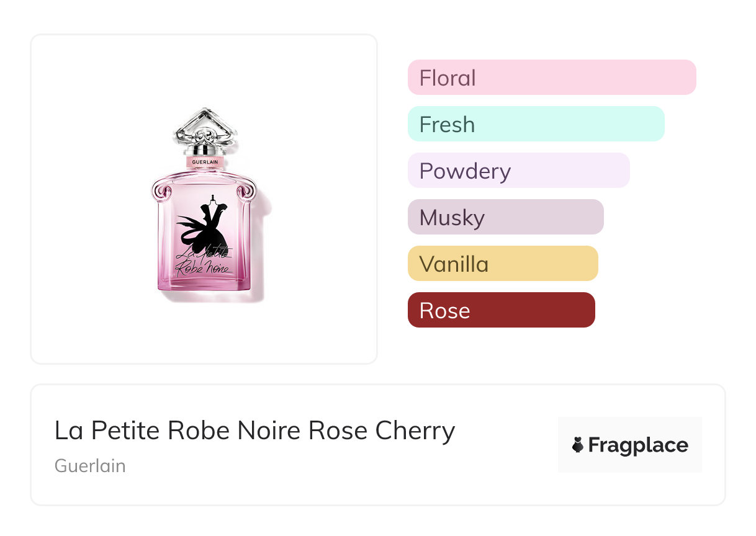Screen dimensions: 756x536
Task: Choose the lavender Powdery accord bar
Action: coord(518,171)
